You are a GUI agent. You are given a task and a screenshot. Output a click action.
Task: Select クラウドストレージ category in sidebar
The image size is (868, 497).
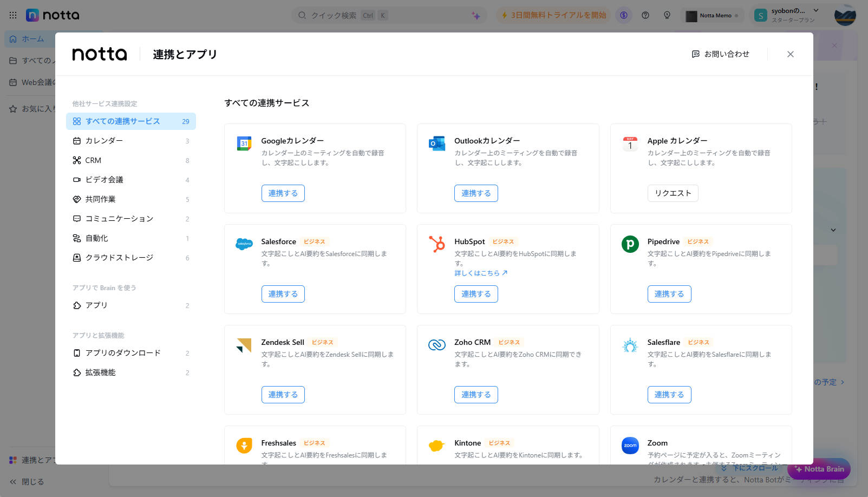(x=131, y=258)
